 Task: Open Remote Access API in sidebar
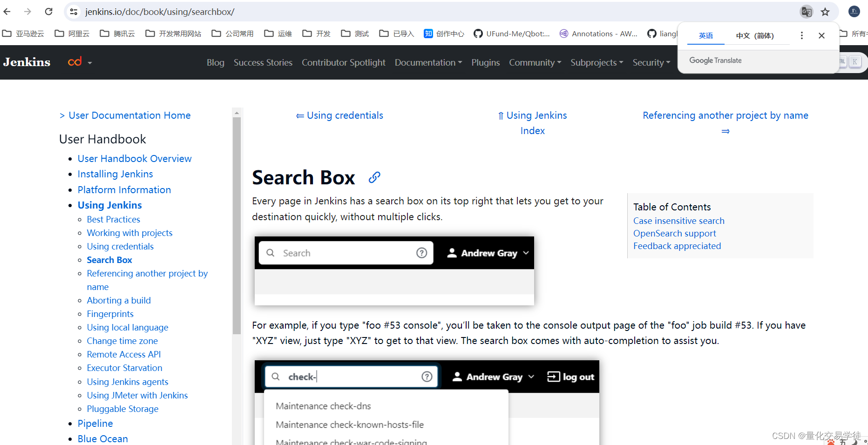pos(124,354)
